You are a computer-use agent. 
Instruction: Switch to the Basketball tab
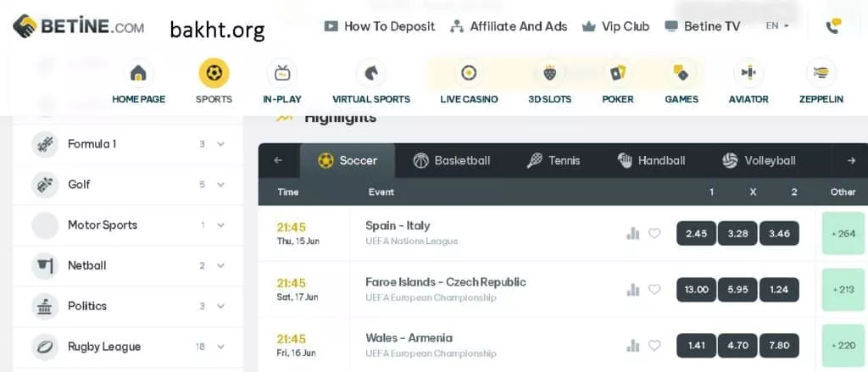tap(452, 160)
